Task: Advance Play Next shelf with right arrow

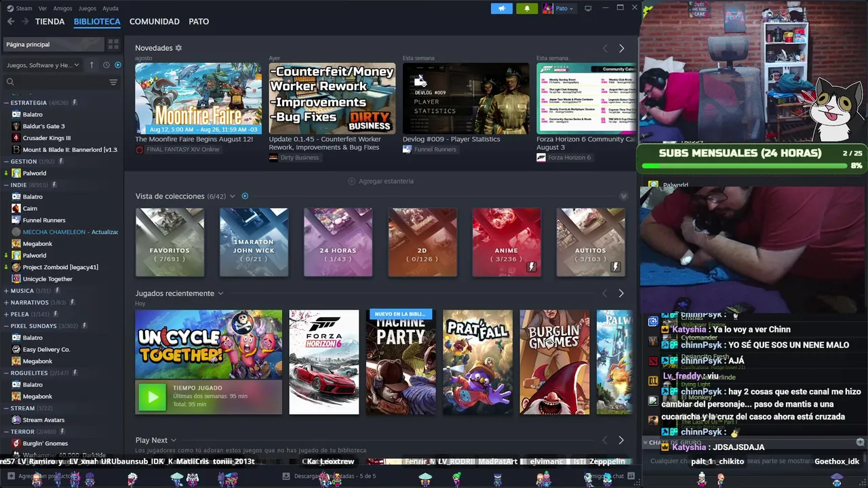Action: coord(621,440)
